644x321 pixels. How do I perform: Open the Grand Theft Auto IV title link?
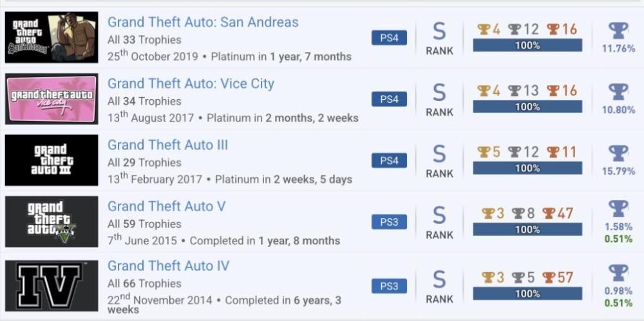[x=168, y=266]
